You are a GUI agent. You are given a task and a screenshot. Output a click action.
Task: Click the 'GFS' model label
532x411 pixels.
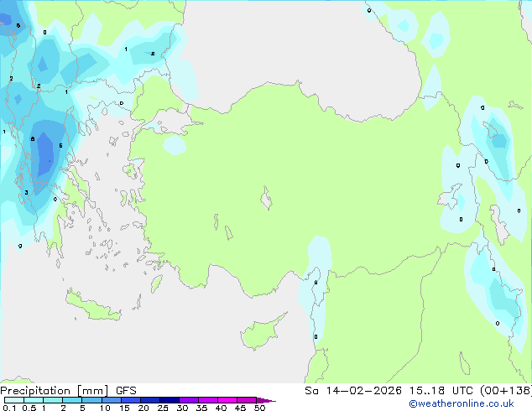(x=126, y=391)
